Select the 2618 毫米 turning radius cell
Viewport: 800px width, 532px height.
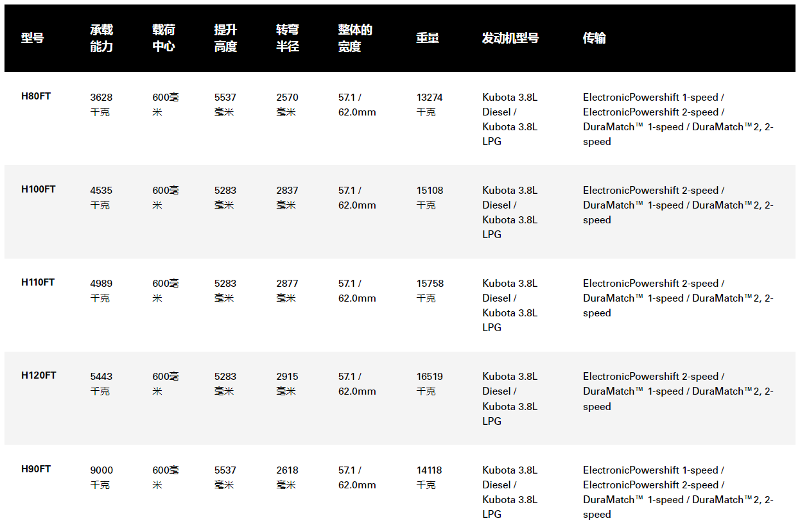tap(288, 477)
